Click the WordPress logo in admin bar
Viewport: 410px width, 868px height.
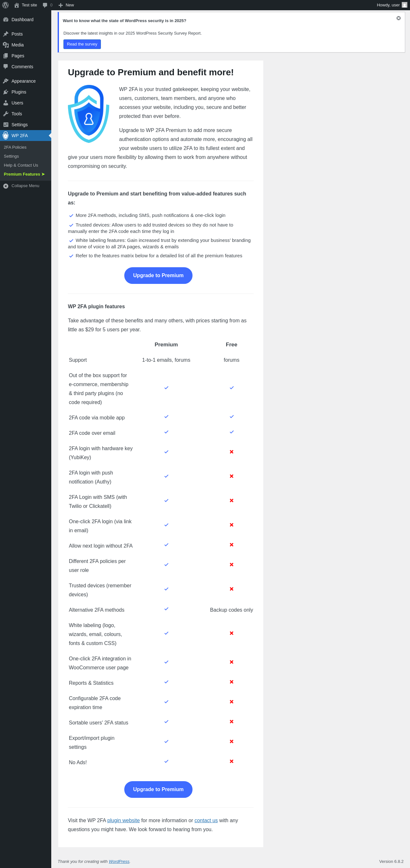coord(5,5)
